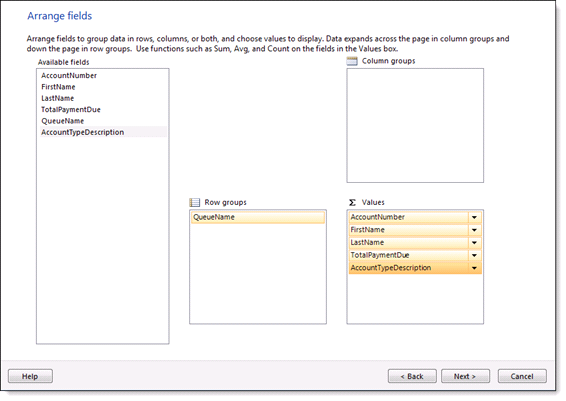Proceed with the Next button

click(465, 376)
